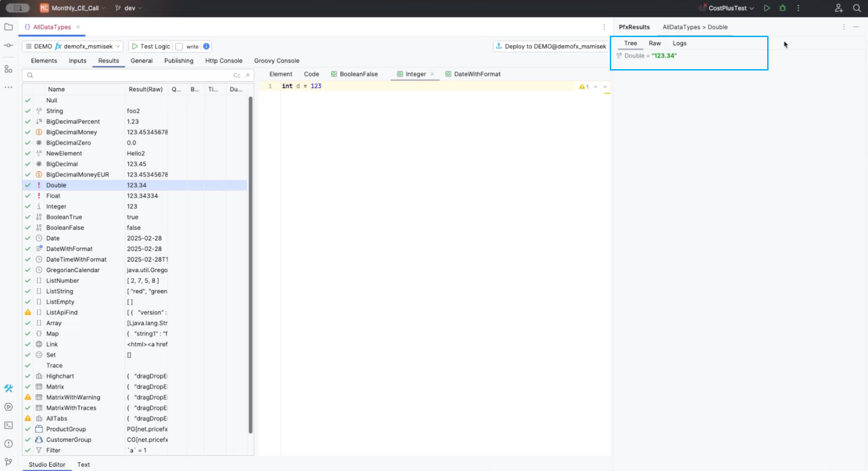Open the dev branch dropdown
This screenshot has width=868, height=471.
[x=129, y=8]
